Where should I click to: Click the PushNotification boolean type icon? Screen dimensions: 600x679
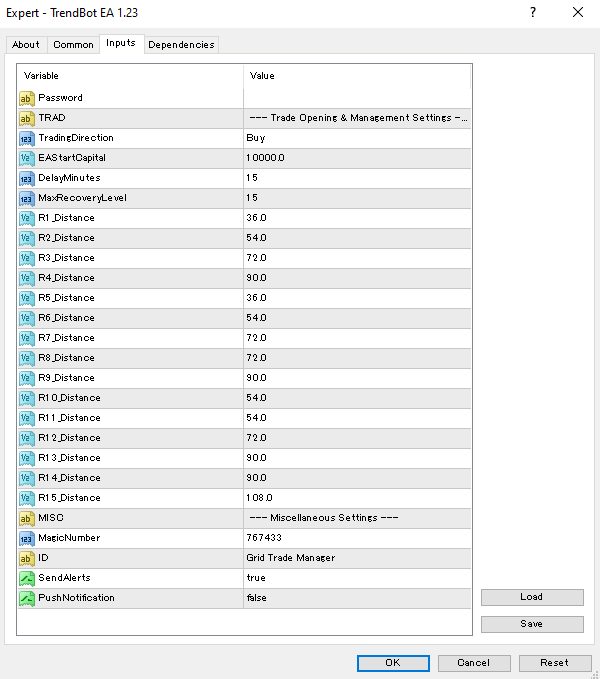pos(27,598)
